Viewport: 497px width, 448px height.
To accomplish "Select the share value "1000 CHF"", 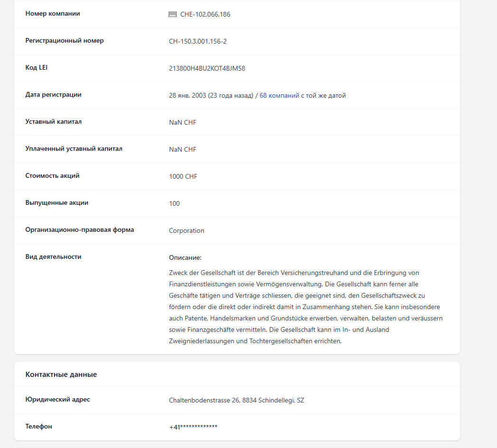I will [183, 176].
